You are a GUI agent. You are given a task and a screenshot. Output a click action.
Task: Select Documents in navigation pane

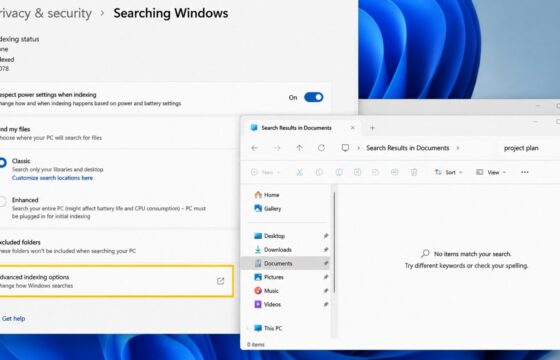pos(285,263)
